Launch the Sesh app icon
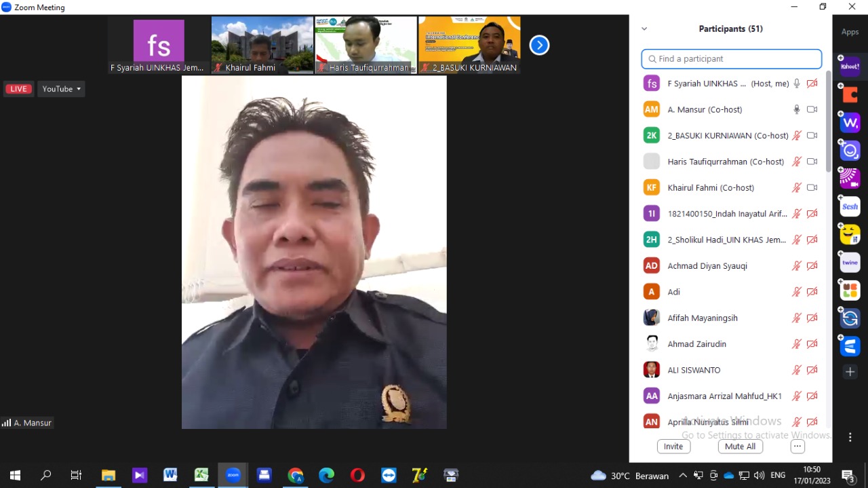 pyautogui.click(x=850, y=206)
